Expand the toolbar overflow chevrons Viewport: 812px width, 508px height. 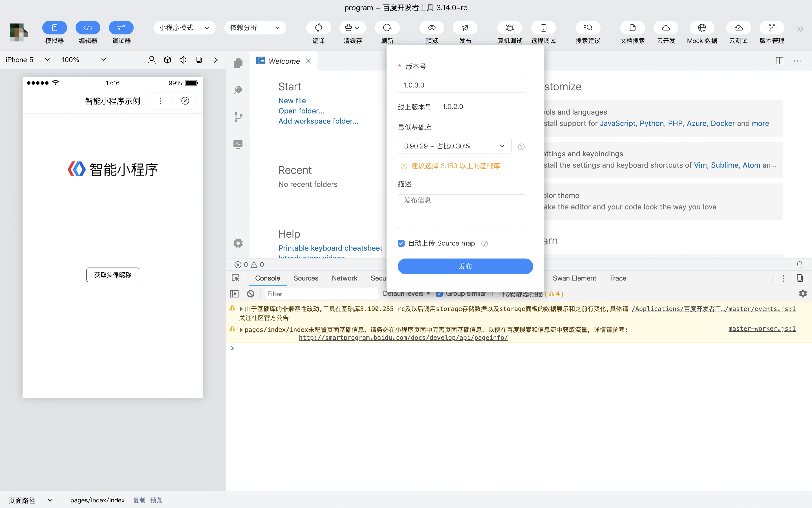point(800,29)
